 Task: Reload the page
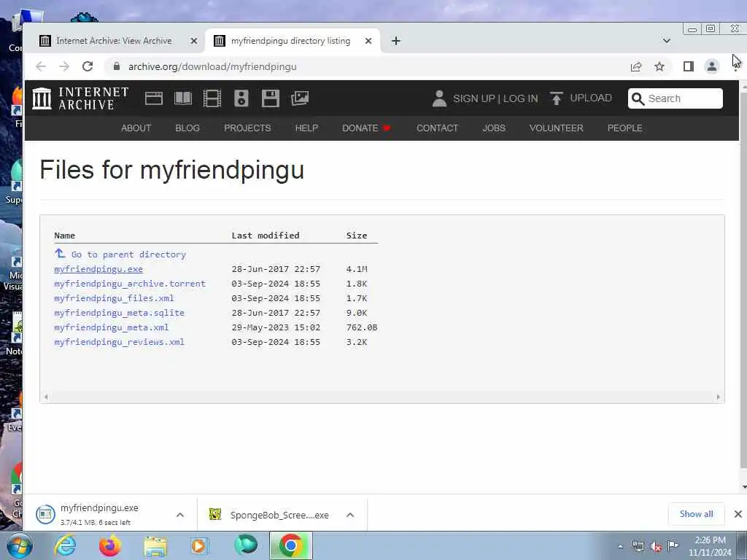click(88, 66)
